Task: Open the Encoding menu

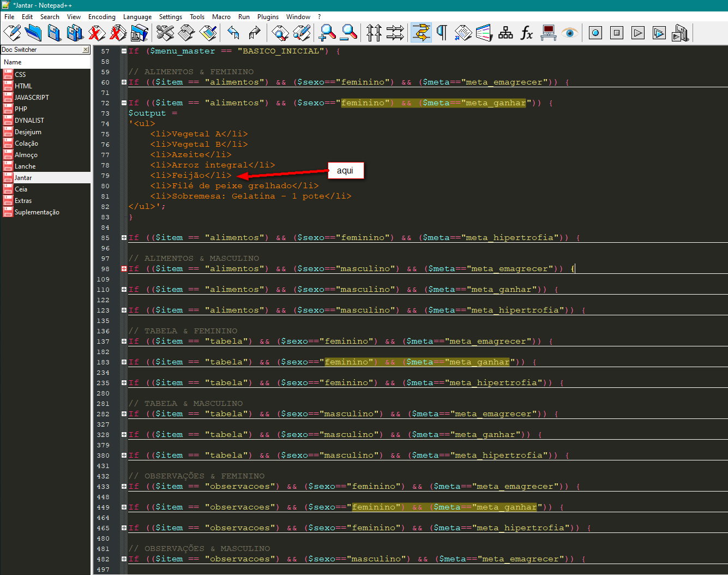Action: coord(102,17)
